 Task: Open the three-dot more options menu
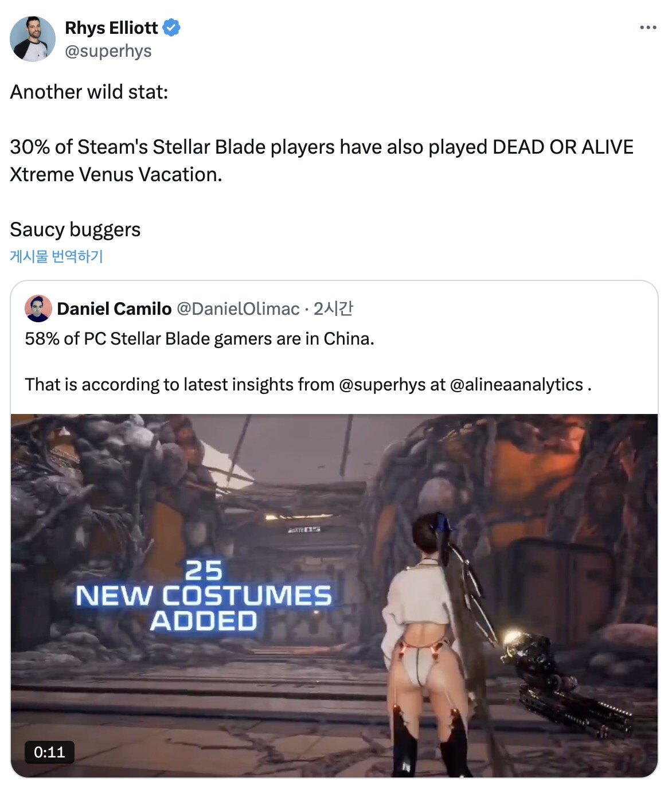coord(648,28)
